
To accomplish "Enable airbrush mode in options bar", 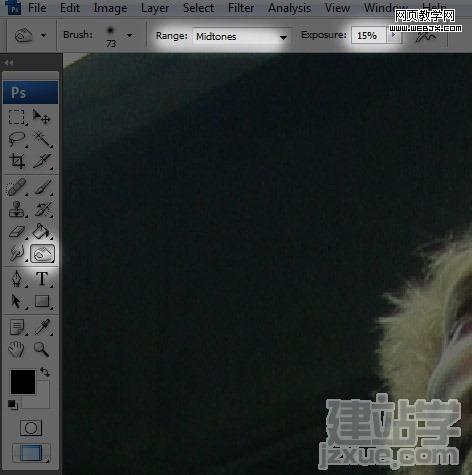I will click(x=426, y=35).
